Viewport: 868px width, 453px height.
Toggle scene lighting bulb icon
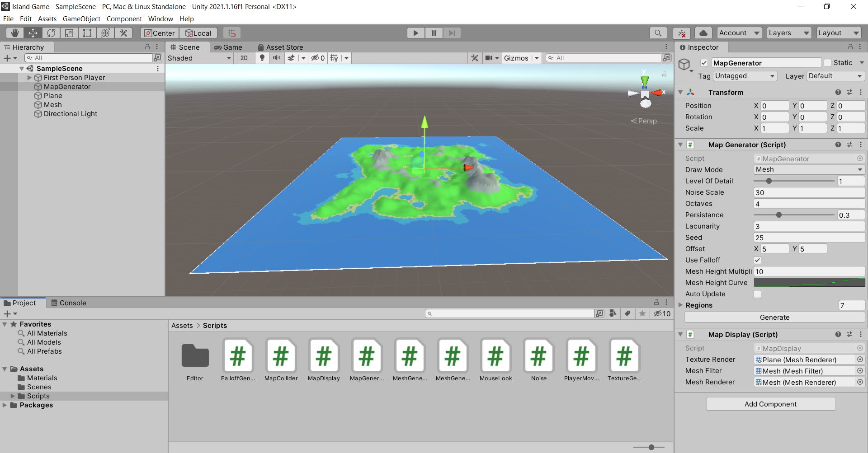[262, 58]
